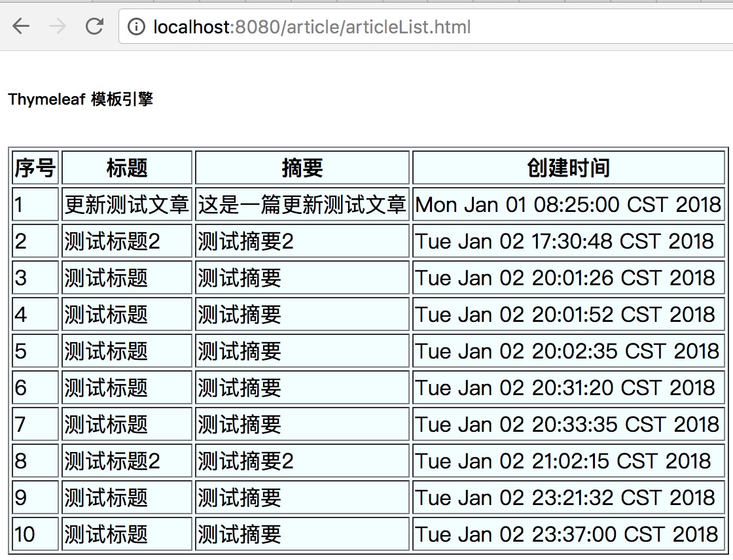733x560 pixels.
Task: Click serial number 9 cell
Action: pyautogui.click(x=35, y=497)
